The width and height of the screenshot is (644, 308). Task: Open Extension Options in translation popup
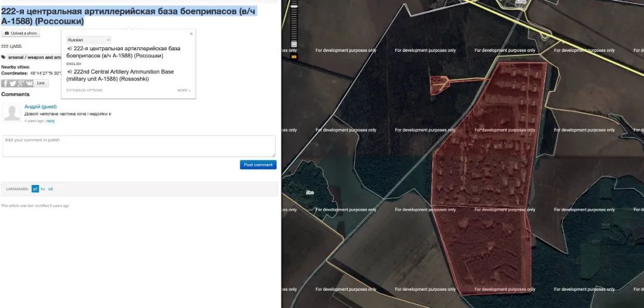(x=85, y=91)
